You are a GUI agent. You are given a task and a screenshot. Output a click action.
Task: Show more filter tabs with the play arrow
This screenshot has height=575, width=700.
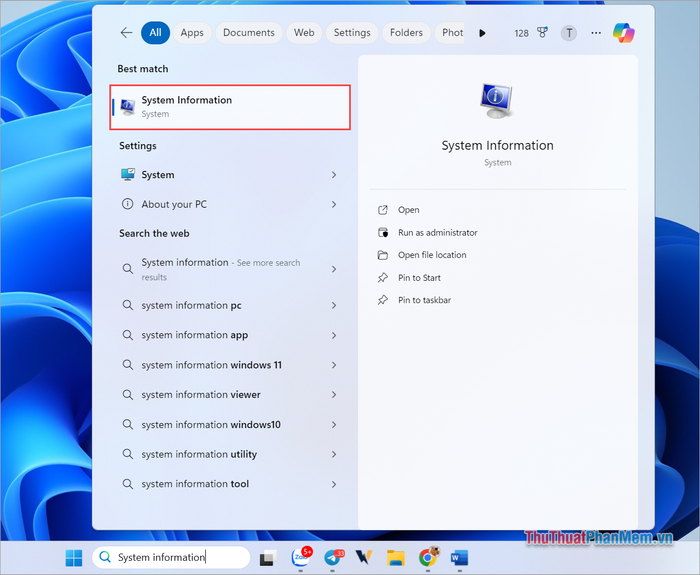(x=482, y=33)
